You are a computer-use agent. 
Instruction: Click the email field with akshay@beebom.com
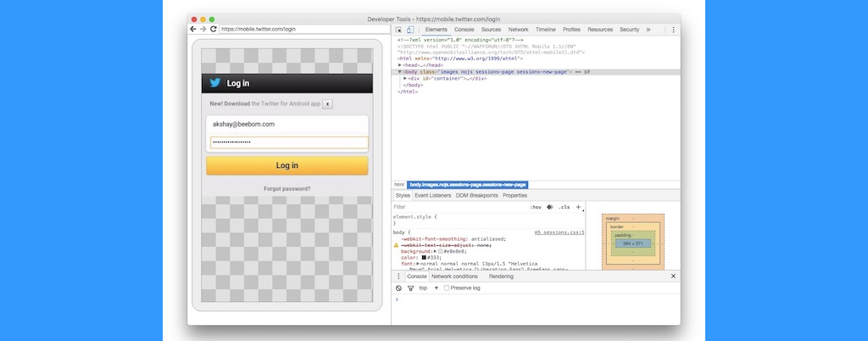click(287, 124)
